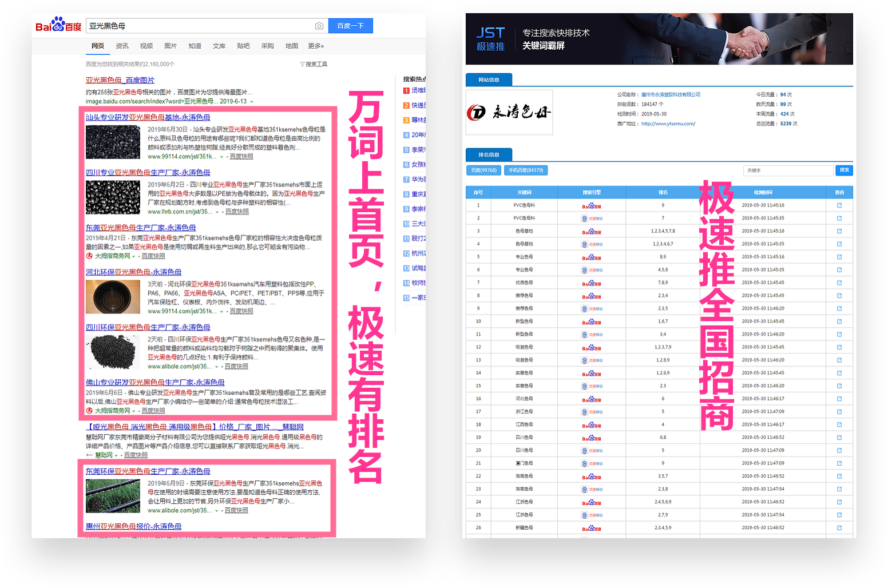Expand arrow beside 大拇指商务网 under 佛山 result
Viewport: 888px width, 588px height.
click(133, 411)
